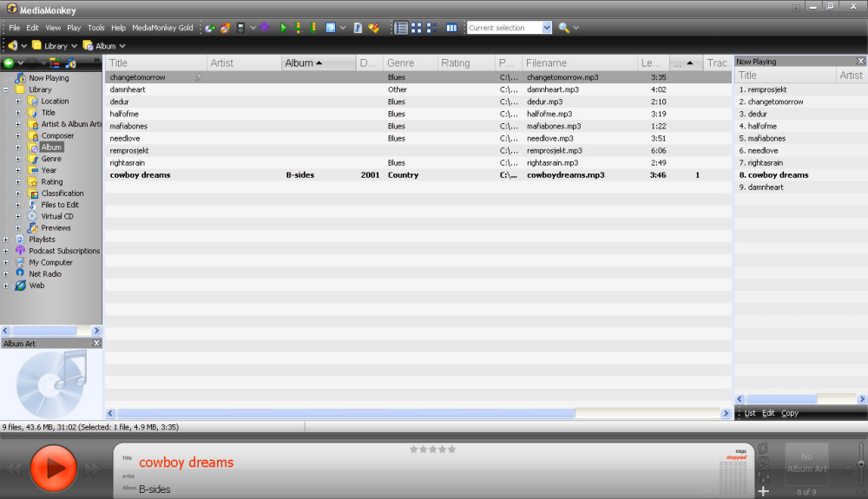Switch to album art thumbnails view

(417, 28)
